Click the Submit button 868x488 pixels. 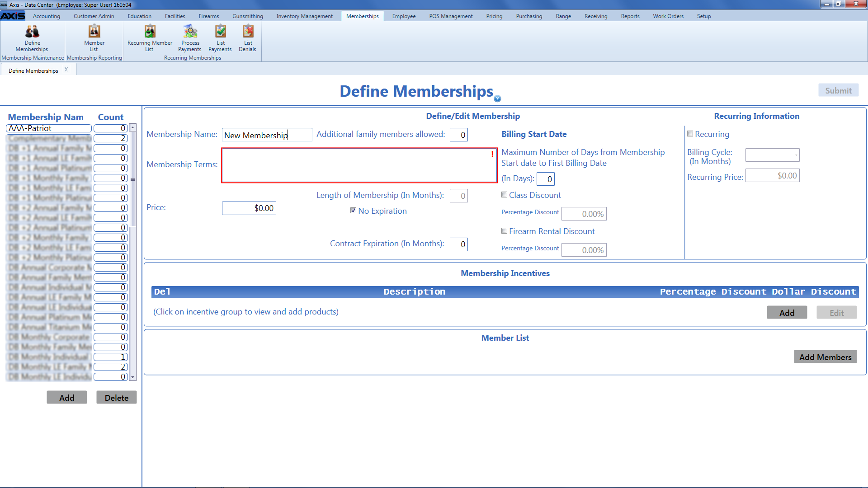tap(838, 90)
